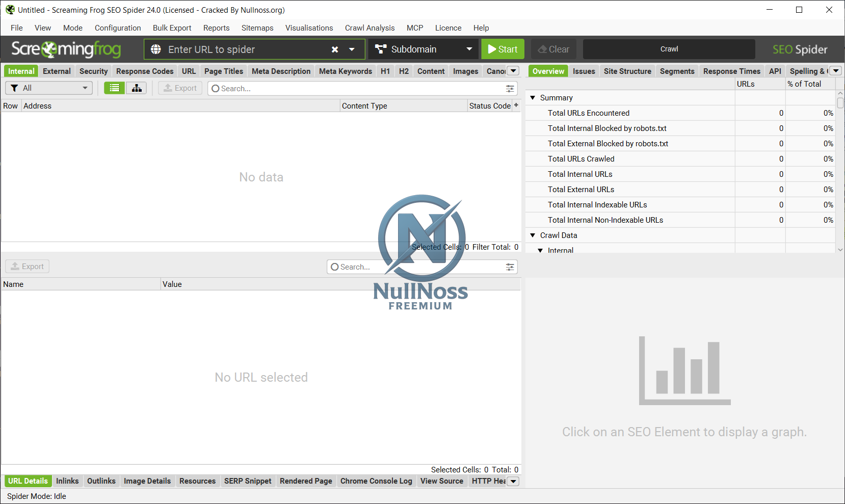The image size is (845, 504).
Task: Select the Crawl progress bar
Action: pos(669,49)
